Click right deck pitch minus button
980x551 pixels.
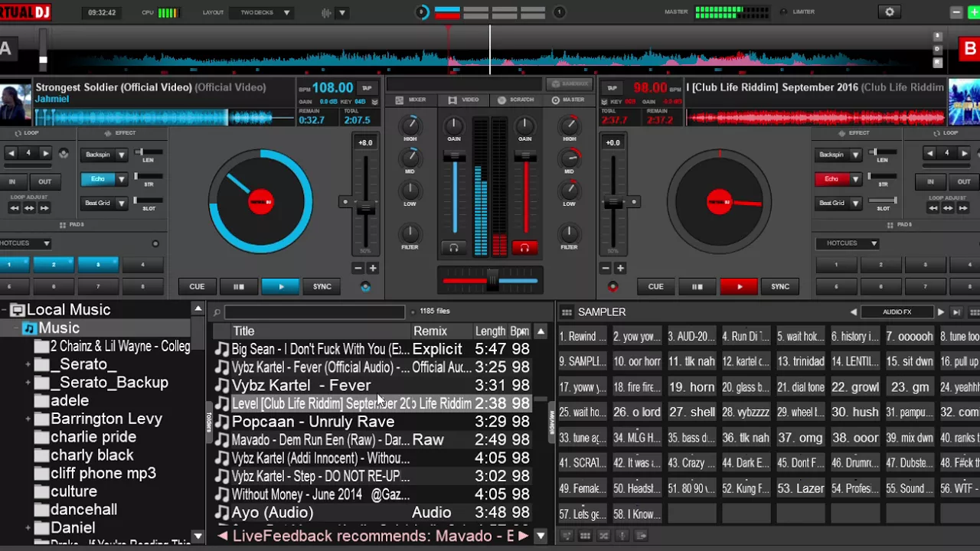[606, 268]
